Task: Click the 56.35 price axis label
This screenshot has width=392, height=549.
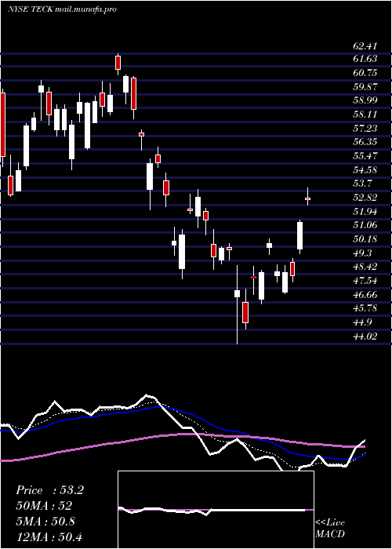Action: click(x=365, y=142)
